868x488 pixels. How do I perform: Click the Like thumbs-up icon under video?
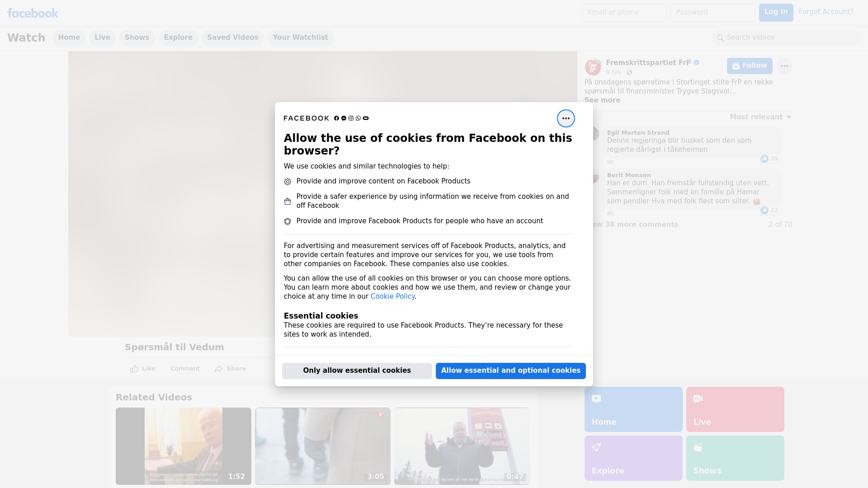pyautogui.click(x=134, y=369)
